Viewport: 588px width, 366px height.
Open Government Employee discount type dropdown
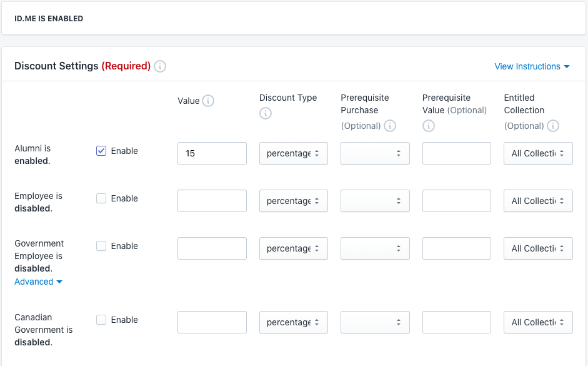pos(294,248)
